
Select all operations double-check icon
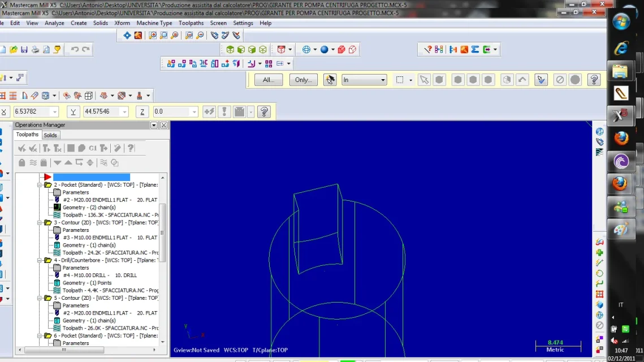tap(21, 148)
